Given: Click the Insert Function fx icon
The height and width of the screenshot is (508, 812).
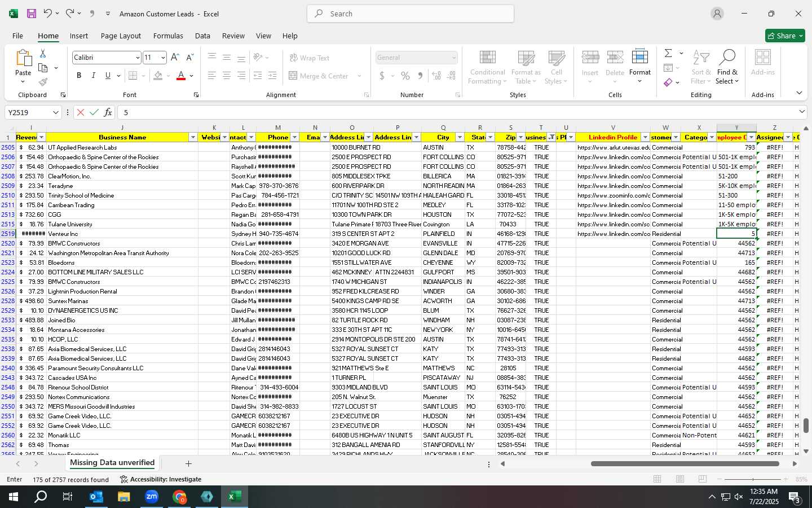Looking at the screenshot, I should pos(108,112).
